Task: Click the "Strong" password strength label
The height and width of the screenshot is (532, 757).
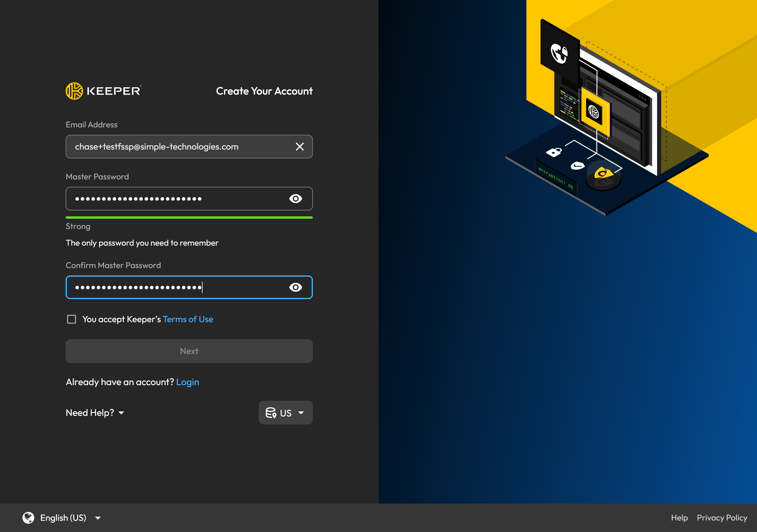Action: (x=78, y=226)
